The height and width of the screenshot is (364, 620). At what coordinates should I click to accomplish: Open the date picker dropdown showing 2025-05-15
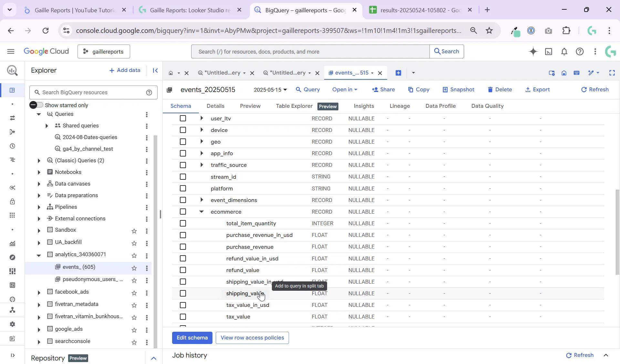(270, 90)
